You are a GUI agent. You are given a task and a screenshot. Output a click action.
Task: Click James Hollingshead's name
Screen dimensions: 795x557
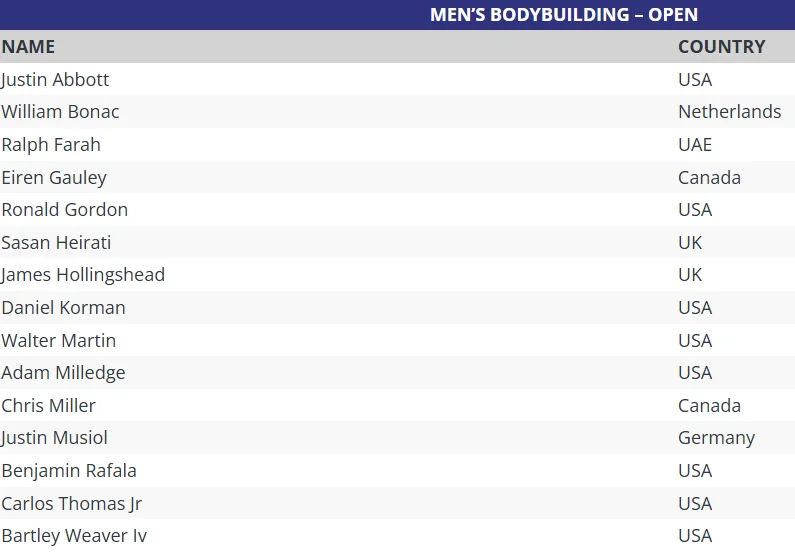click(x=83, y=275)
